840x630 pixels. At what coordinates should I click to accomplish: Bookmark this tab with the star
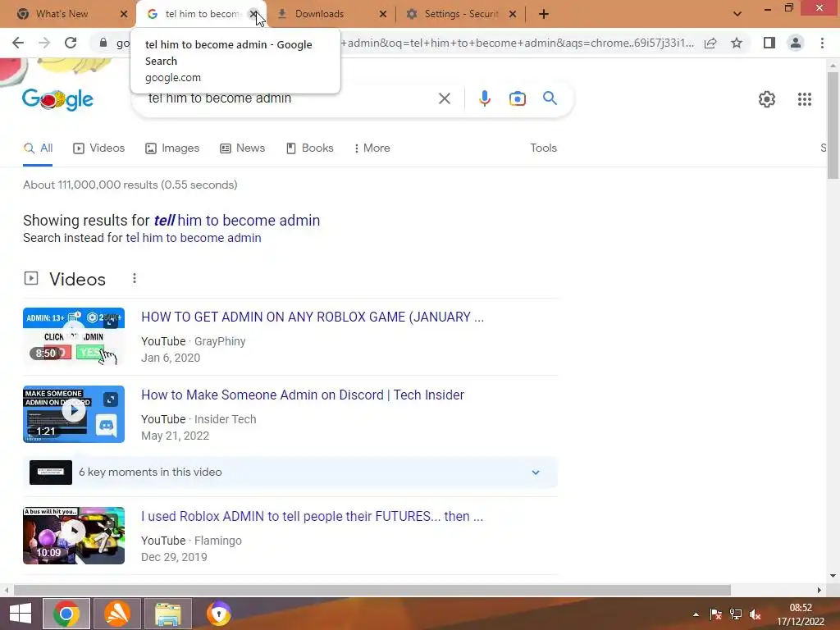pyautogui.click(x=737, y=43)
